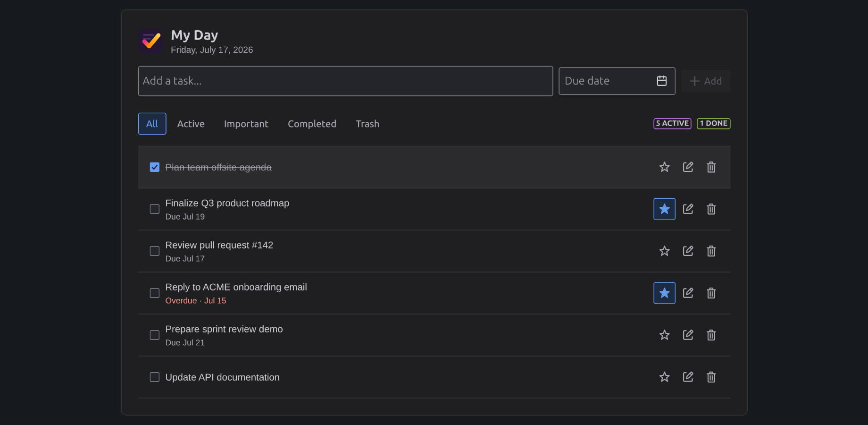This screenshot has height=425, width=868.
Task: Mark 'Prepare sprint review demo' as done
Action: click(x=154, y=335)
